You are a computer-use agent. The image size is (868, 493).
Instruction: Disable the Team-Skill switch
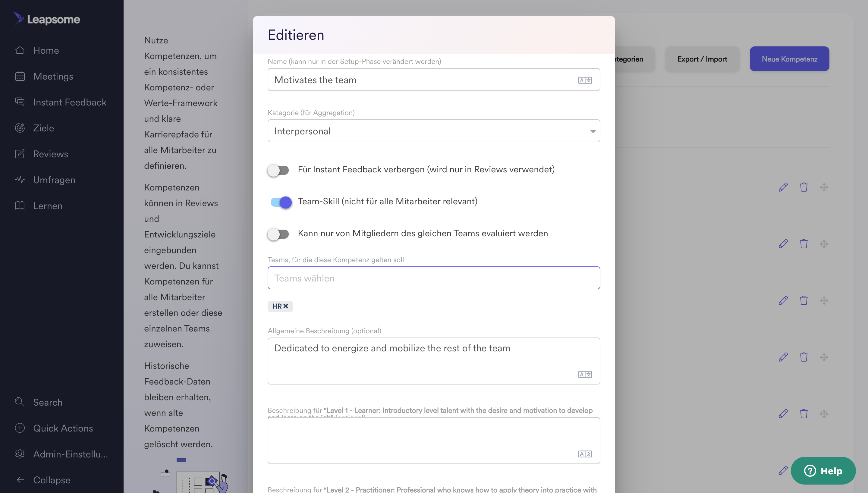281,202
